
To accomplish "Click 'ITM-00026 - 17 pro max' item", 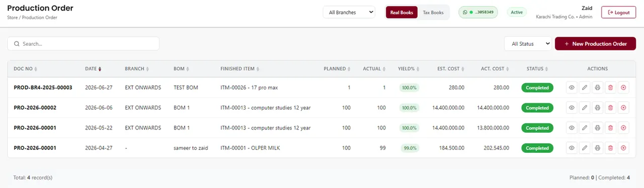I will click(x=249, y=87).
